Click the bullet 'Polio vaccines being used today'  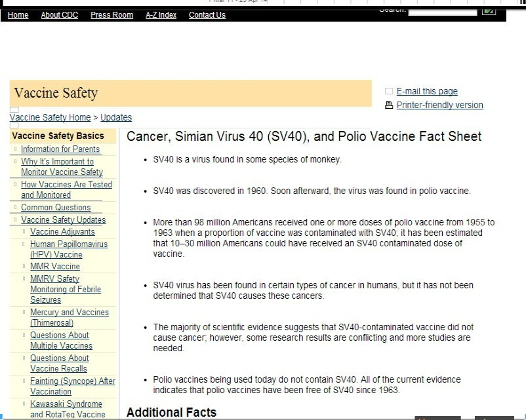pos(307,385)
